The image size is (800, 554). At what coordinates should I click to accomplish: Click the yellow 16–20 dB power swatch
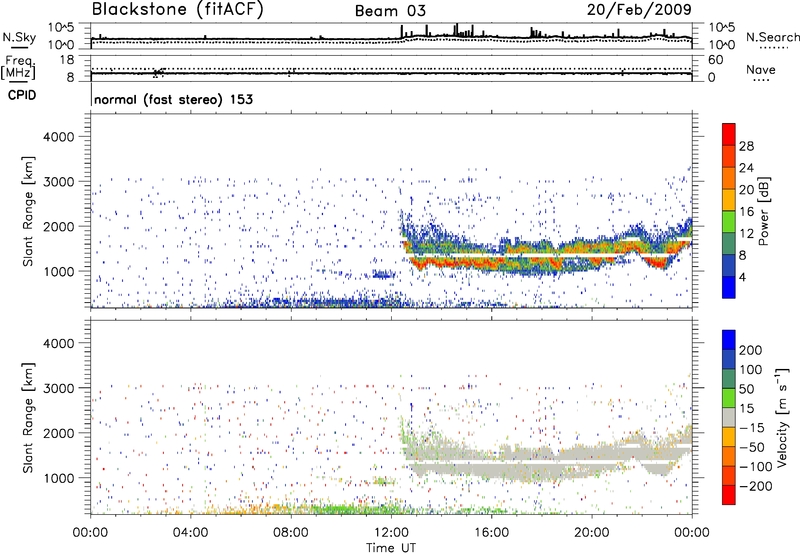[x=729, y=200]
